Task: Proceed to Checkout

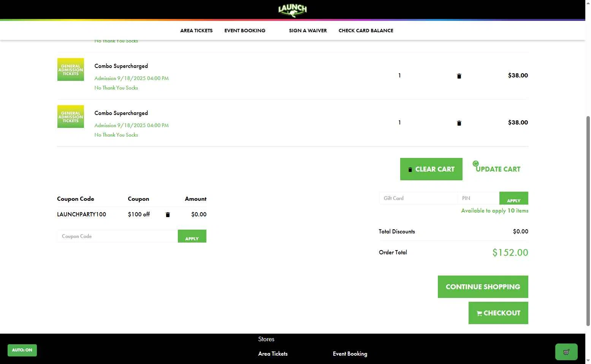Action: point(498,313)
